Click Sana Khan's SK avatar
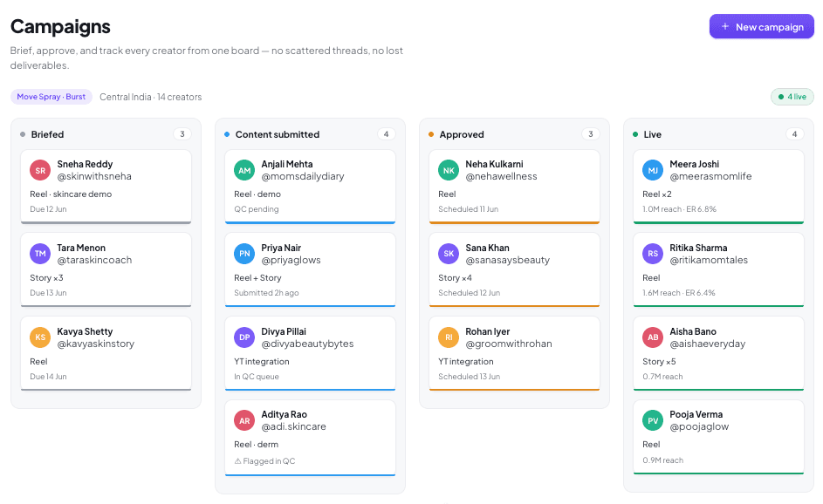This screenshot has height=504, width=823. point(449,254)
